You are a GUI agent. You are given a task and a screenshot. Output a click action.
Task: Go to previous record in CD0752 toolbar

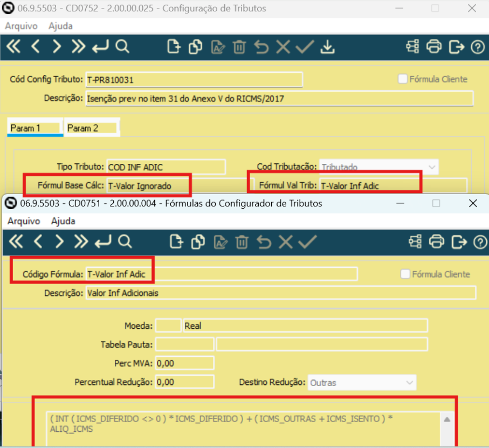coord(36,47)
